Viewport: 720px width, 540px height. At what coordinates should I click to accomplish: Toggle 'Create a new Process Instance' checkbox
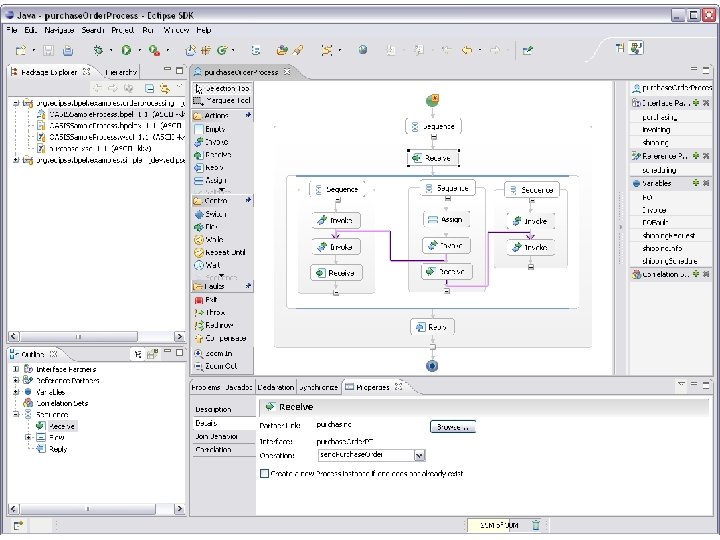coord(264,473)
